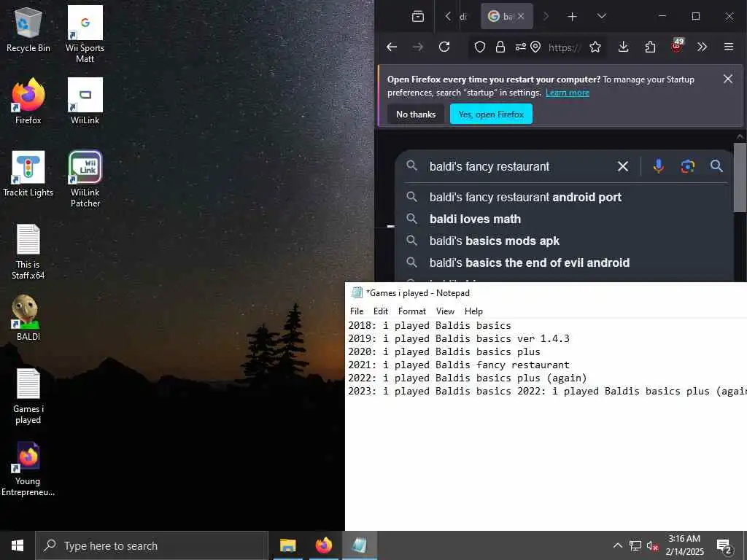Click Notepad line 2021 Baldis fancy restaurant
Image resolution: width=747 pixels, height=560 pixels.
[459, 365]
